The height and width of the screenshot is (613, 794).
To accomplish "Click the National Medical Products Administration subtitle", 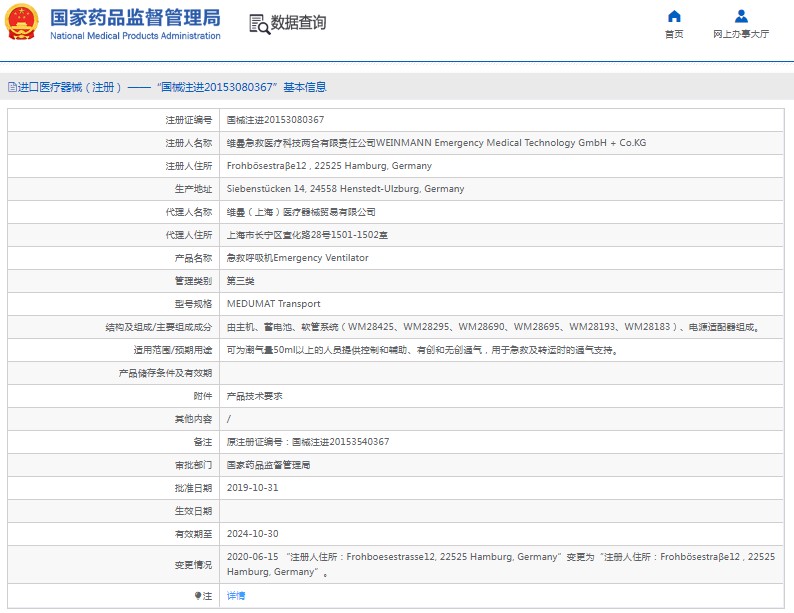I will (x=135, y=36).
